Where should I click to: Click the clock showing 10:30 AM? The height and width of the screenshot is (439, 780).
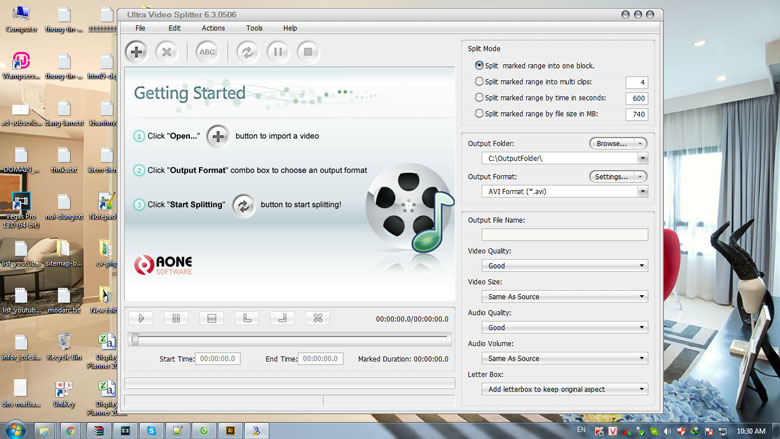point(751,431)
